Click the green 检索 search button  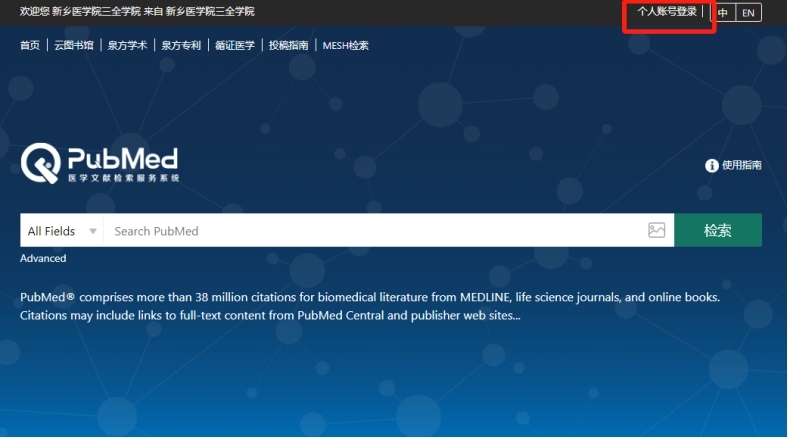coord(718,230)
